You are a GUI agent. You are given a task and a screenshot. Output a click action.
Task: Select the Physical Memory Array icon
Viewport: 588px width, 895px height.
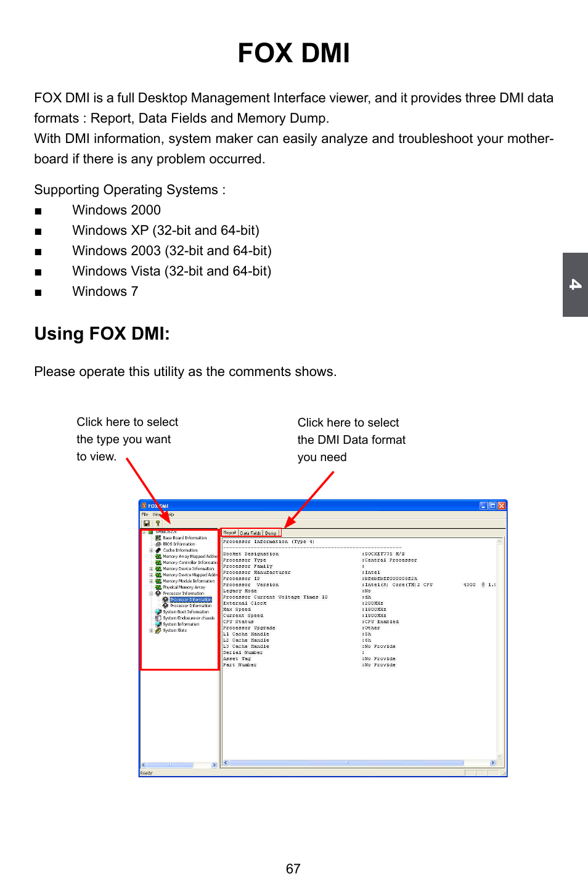coord(158,587)
